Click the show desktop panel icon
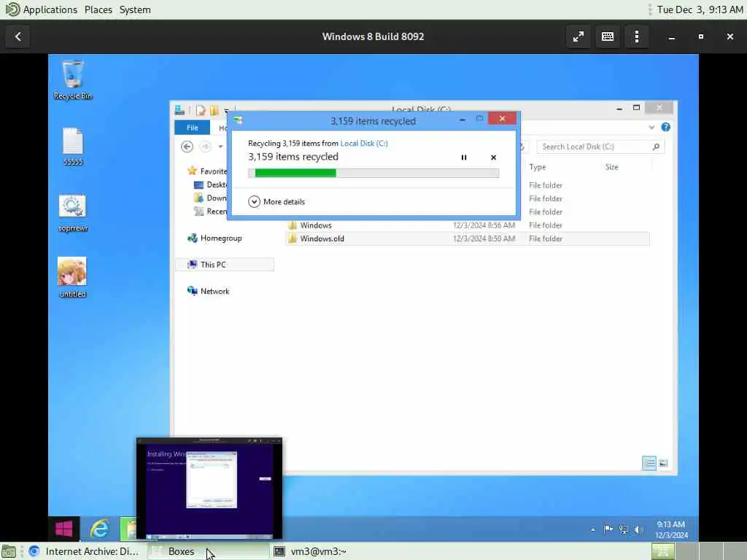 (x=9, y=551)
